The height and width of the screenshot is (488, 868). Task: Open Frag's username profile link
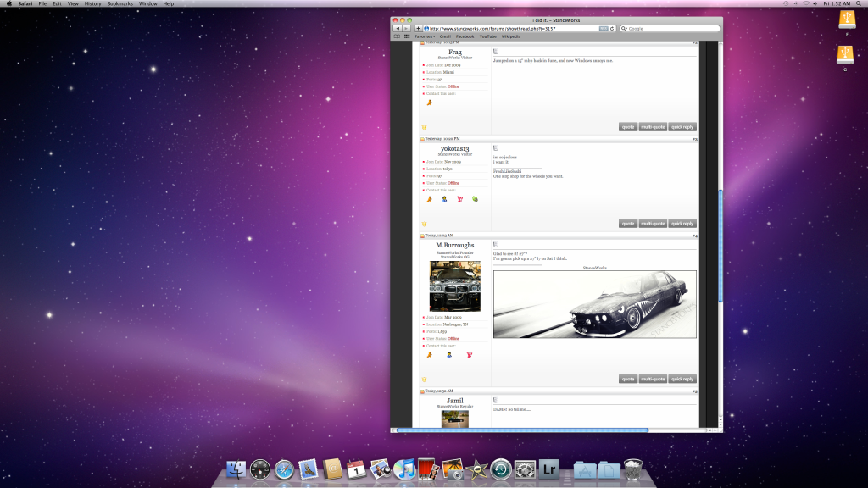(x=455, y=52)
